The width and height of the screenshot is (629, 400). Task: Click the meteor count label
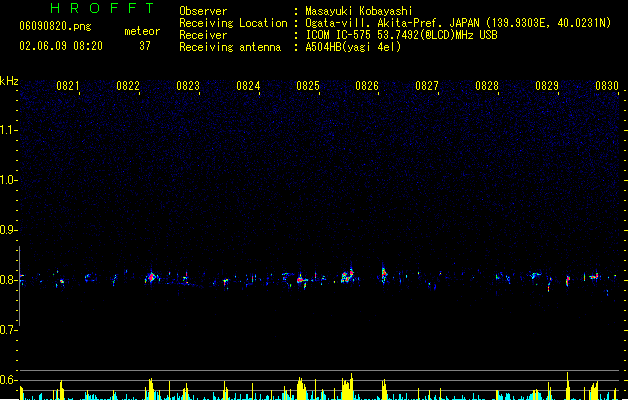[142, 31]
